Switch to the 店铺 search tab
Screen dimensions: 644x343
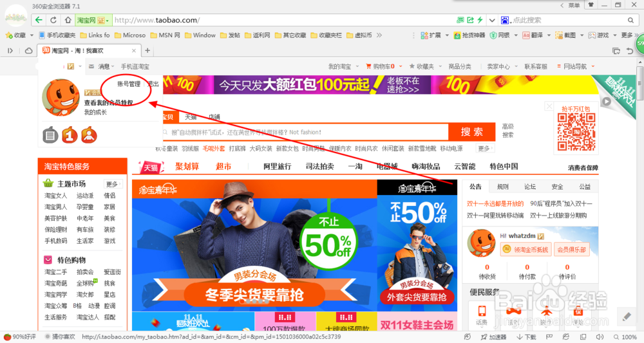[214, 117]
